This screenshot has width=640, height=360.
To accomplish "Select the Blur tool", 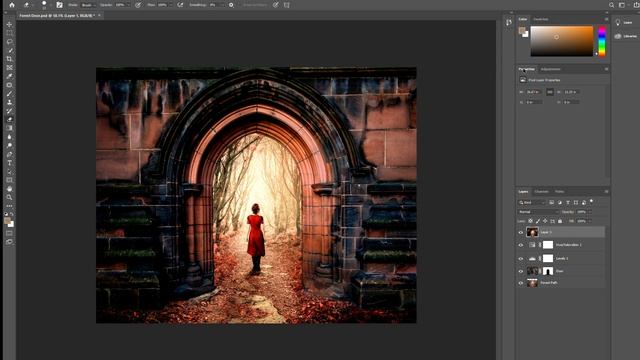I will pyautogui.click(x=9, y=137).
